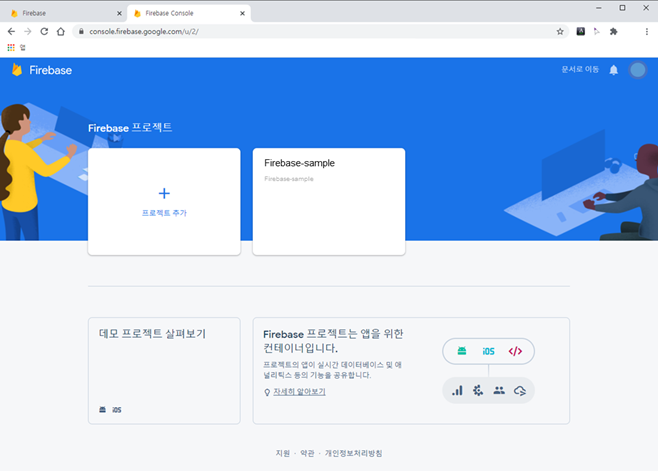The width and height of the screenshot is (658, 471).
Task: Open the 지원 footer link
Action: [282, 453]
